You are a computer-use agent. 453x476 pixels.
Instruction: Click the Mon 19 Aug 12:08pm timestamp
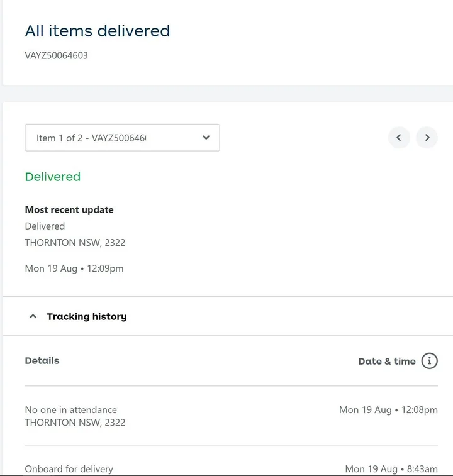(x=388, y=409)
